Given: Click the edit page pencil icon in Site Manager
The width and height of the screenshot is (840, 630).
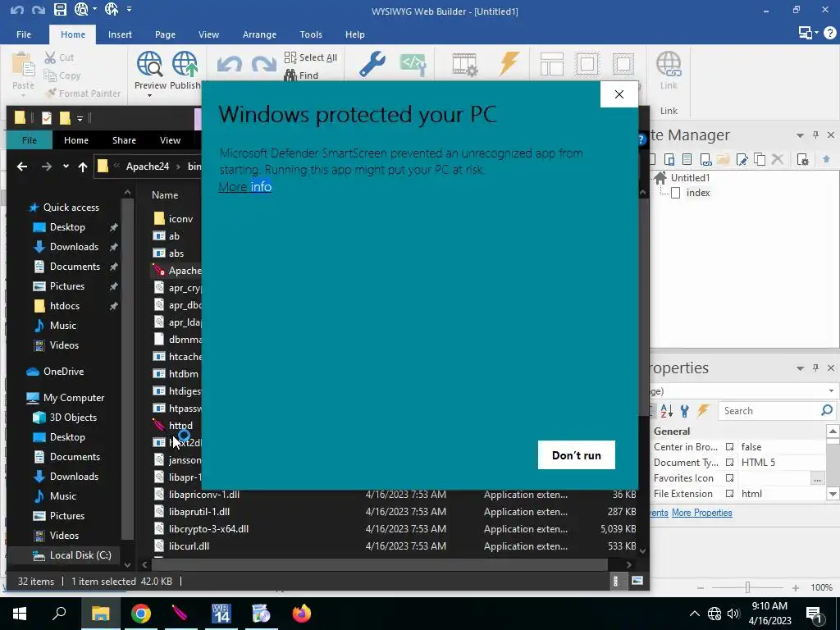Looking at the screenshot, I should tap(742, 159).
